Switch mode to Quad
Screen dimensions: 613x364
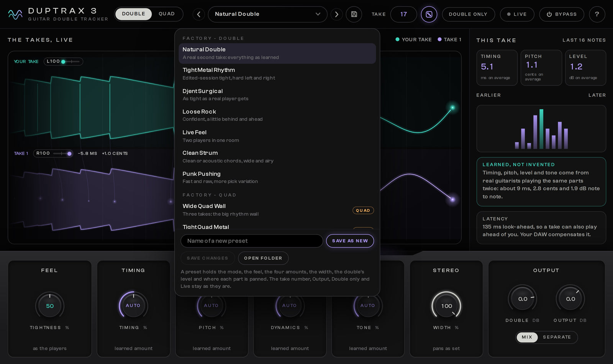(x=167, y=14)
